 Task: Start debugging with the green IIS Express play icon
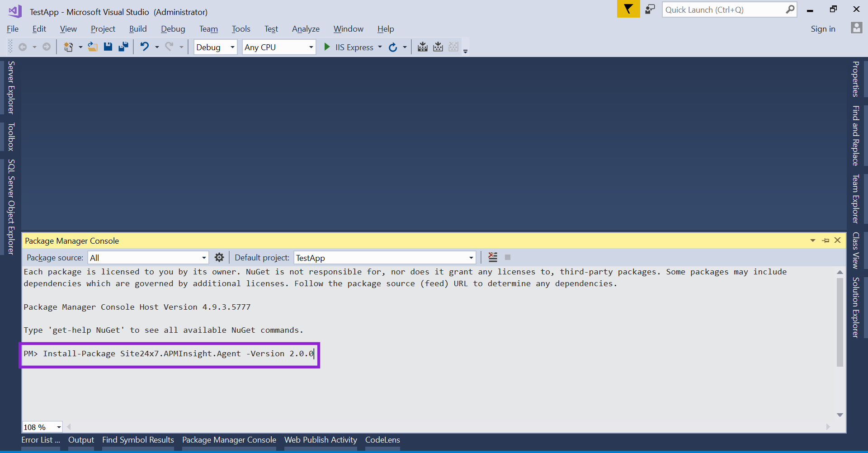coord(327,47)
